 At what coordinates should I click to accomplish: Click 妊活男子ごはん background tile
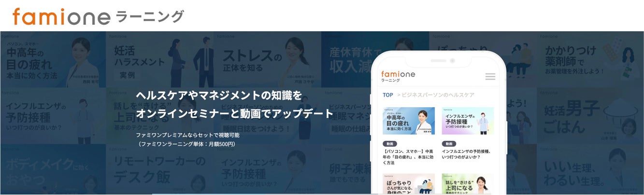coord(590,116)
